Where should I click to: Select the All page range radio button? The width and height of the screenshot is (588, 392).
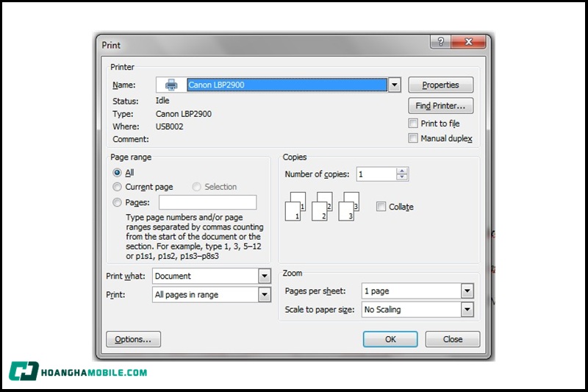click(117, 173)
